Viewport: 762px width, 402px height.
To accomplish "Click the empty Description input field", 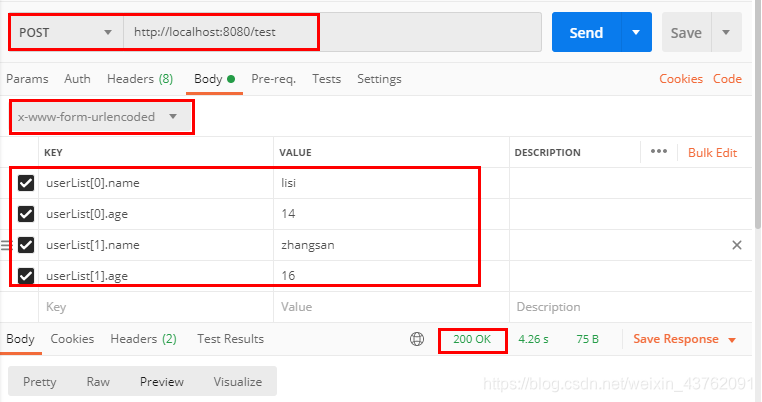I will pyautogui.click(x=631, y=307).
